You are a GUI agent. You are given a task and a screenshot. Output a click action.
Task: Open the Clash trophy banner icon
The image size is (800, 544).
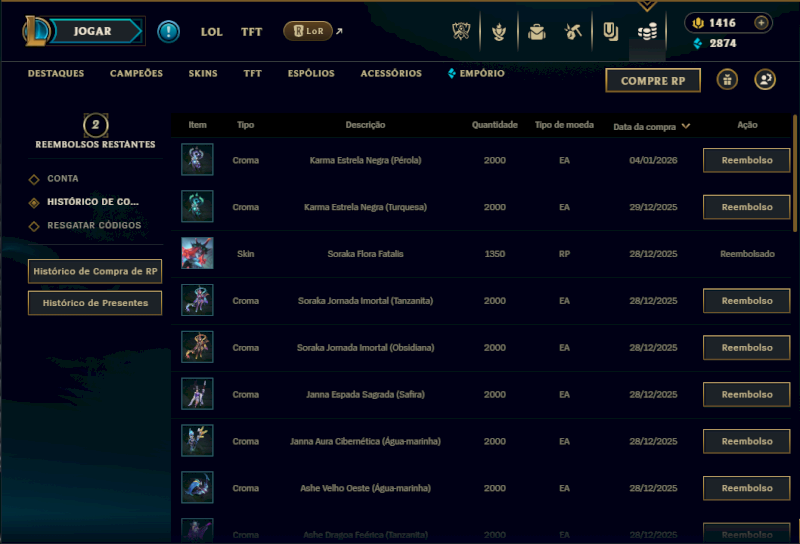tap(461, 32)
